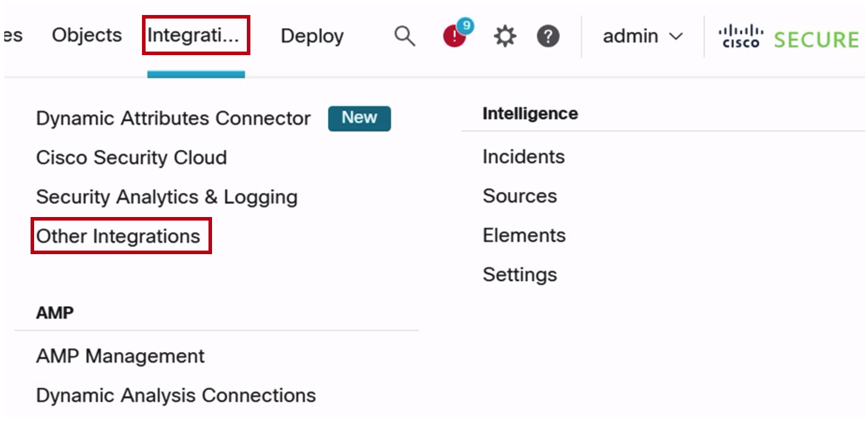Open the Objects menu
Viewport: 868px width, 425px height.
point(87,35)
